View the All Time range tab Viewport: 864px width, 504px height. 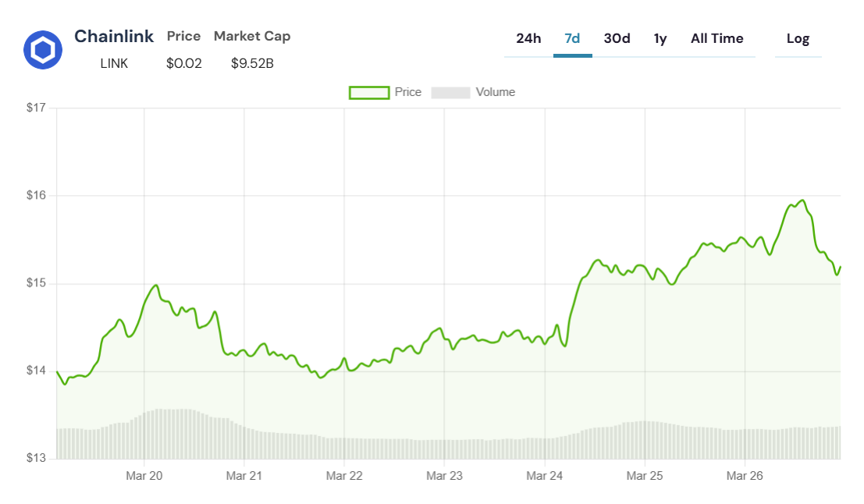click(716, 38)
